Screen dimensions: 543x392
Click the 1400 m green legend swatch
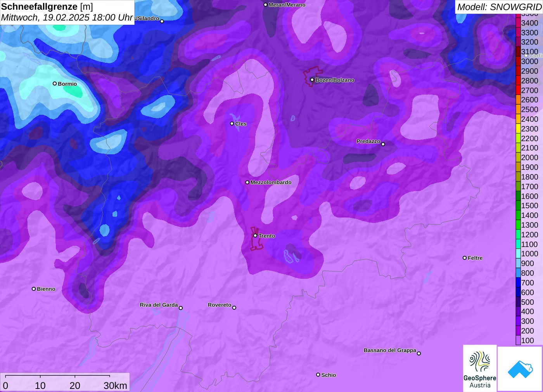tap(518, 215)
